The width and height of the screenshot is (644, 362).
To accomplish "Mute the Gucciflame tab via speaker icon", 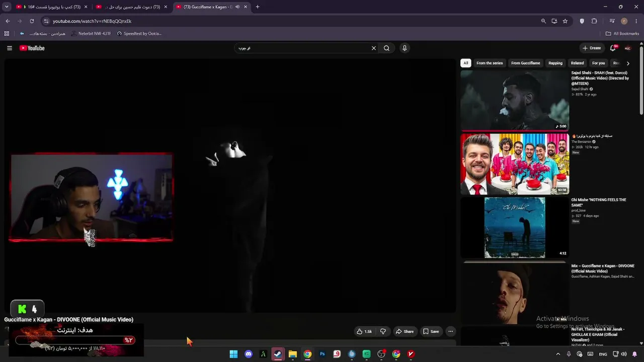I will click(237, 7).
